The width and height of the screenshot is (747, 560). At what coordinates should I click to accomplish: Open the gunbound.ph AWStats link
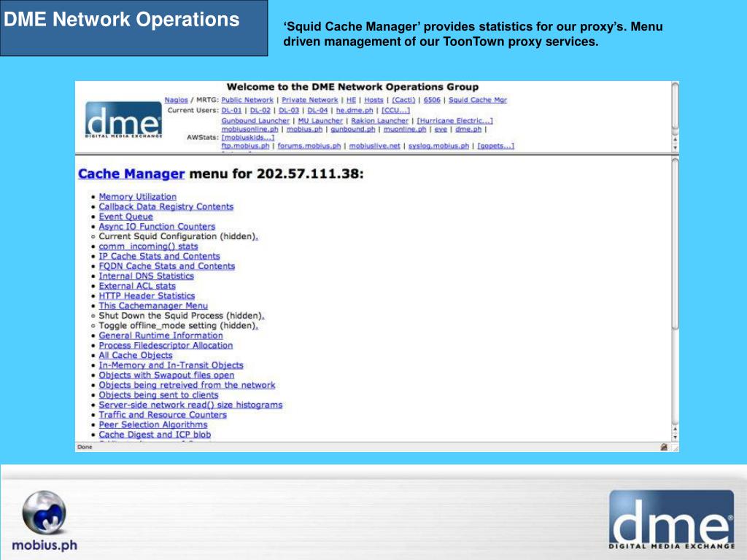pyautogui.click(x=353, y=129)
